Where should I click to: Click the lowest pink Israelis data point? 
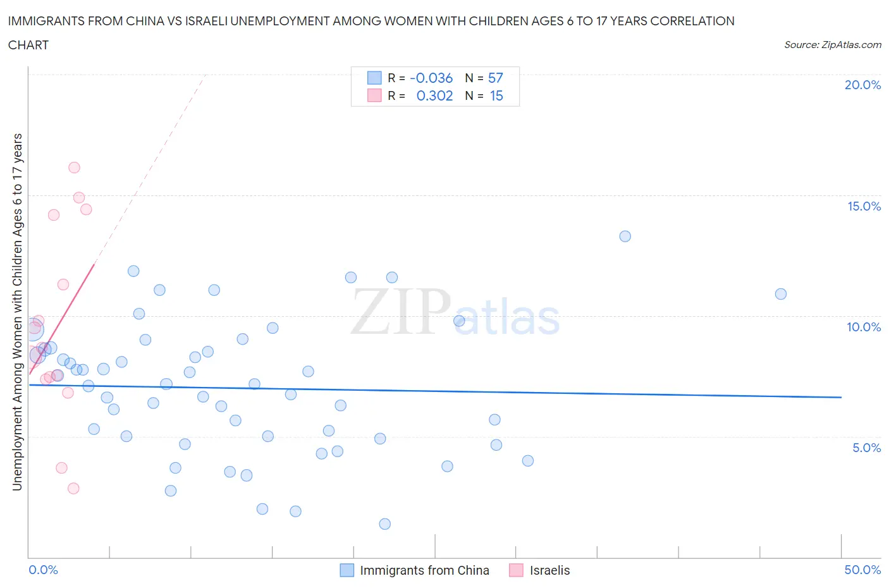point(73,488)
